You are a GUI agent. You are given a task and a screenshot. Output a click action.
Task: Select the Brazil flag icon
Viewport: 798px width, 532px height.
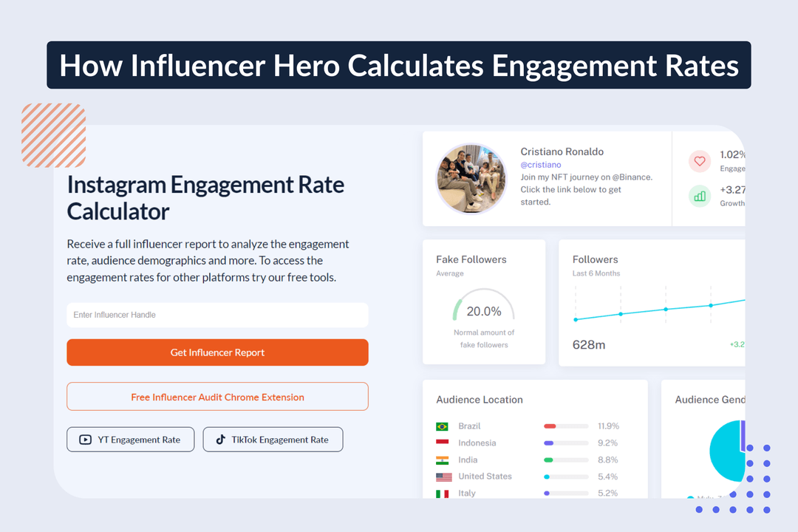(440, 426)
